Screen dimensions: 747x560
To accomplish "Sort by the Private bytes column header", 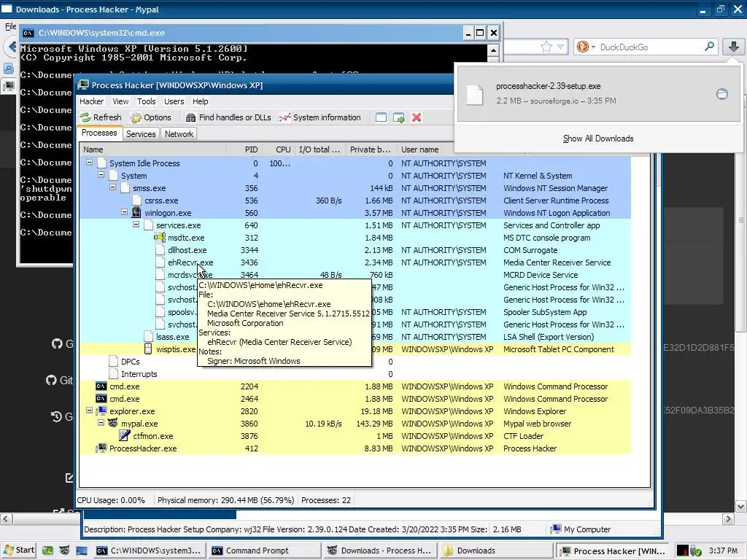I will 370,149.
